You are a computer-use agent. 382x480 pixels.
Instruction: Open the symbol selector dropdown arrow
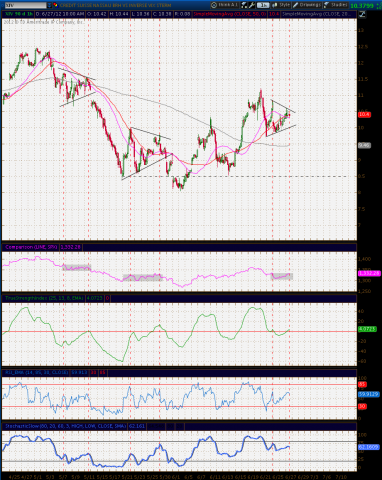pos(50,5)
